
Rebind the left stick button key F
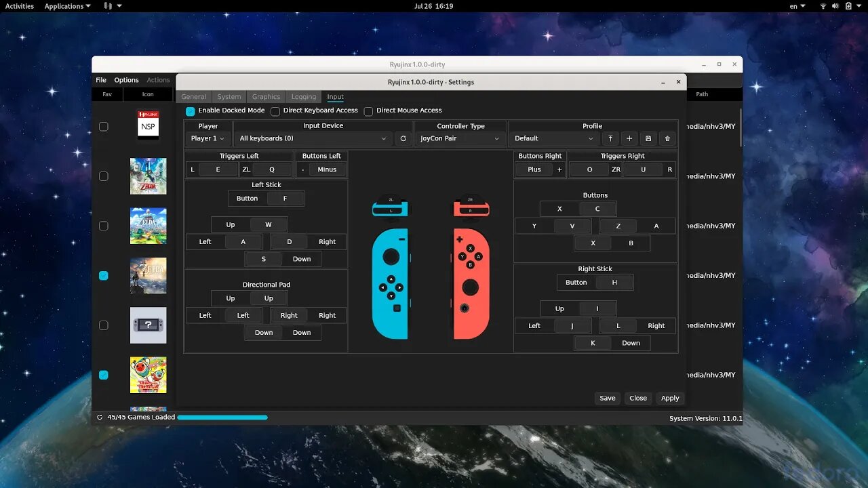point(285,199)
